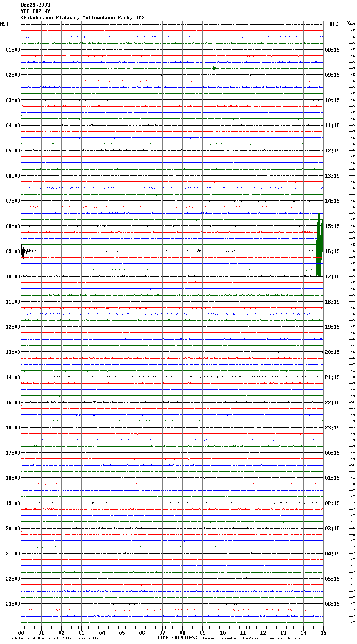
Task: Click the 10 minute axis tick label
Action: coord(223,633)
